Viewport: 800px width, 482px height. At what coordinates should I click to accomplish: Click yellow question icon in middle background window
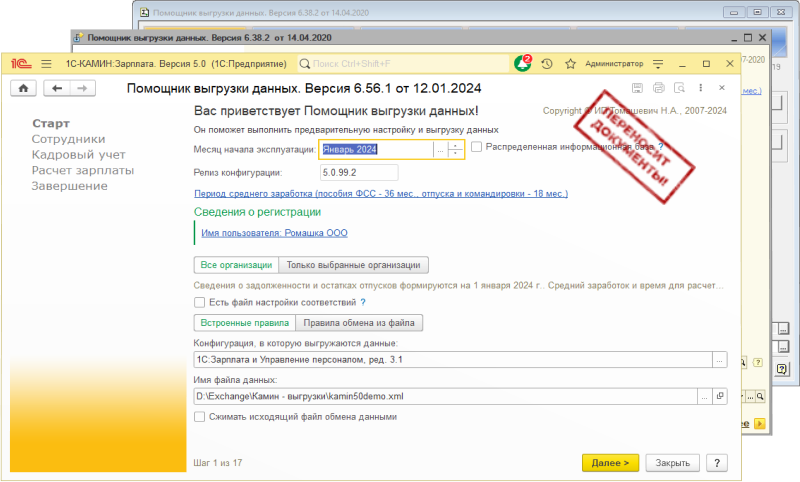pyautogui.click(x=758, y=362)
